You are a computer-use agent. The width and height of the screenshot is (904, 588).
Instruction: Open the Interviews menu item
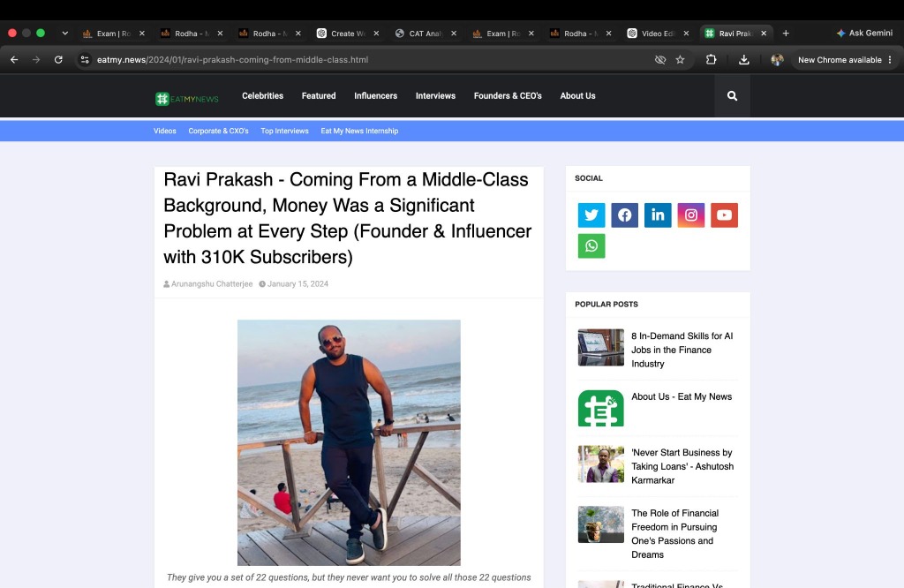pyautogui.click(x=435, y=95)
